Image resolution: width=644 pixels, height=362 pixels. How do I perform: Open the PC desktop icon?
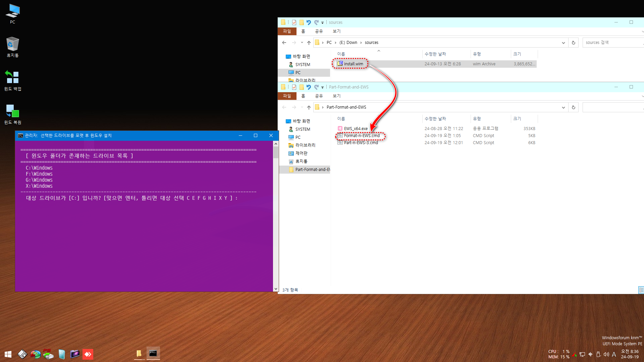click(x=12, y=14)
